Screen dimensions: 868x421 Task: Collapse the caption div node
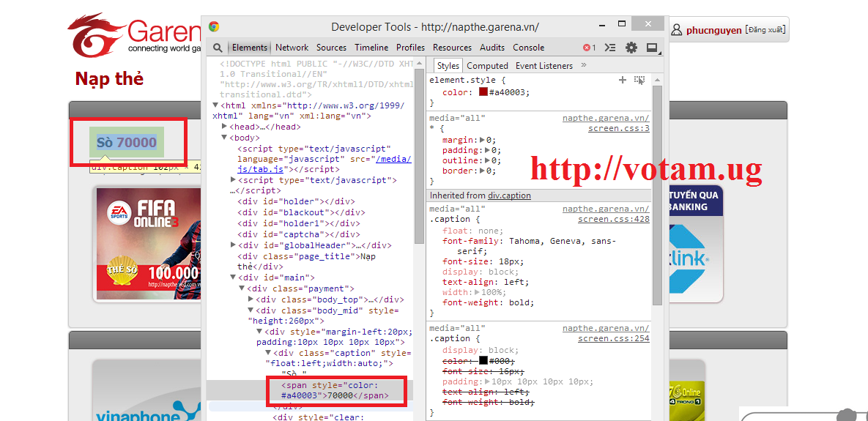pos(269,353)
